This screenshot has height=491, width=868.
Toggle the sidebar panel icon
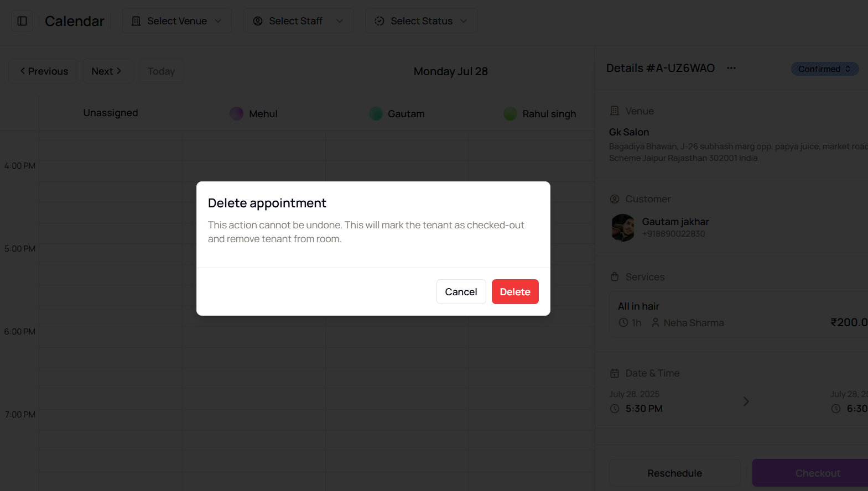coord(22,21)
